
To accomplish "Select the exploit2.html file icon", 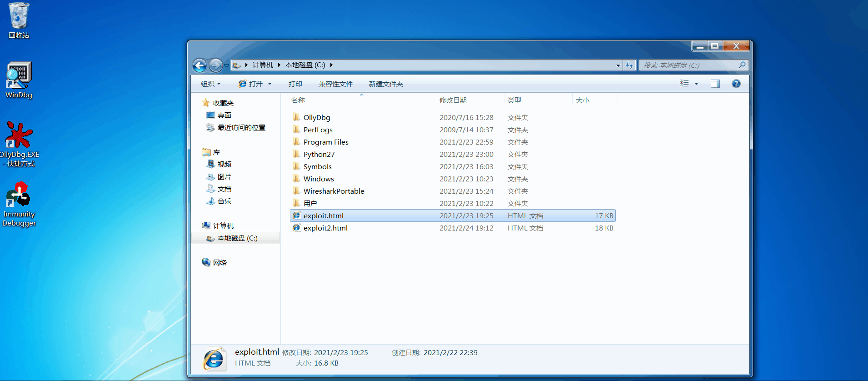I will [297, 228].
